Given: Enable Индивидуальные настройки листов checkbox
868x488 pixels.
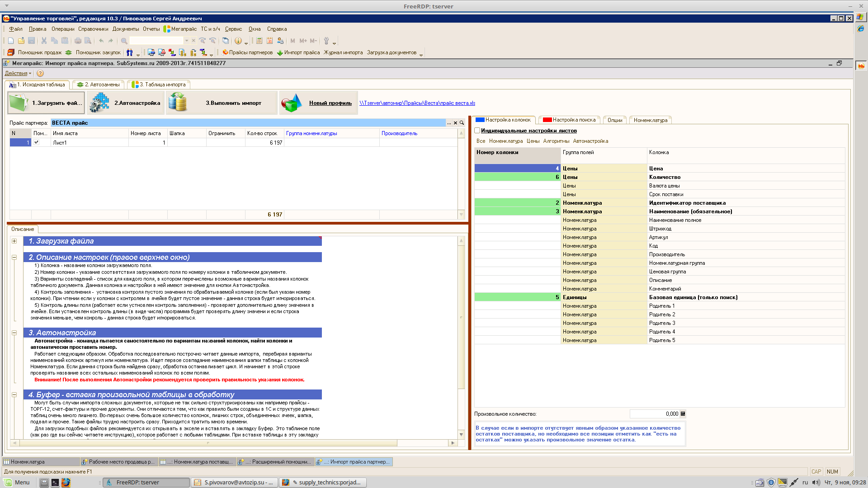Looking at the screenshot, I should click(477, 131).
